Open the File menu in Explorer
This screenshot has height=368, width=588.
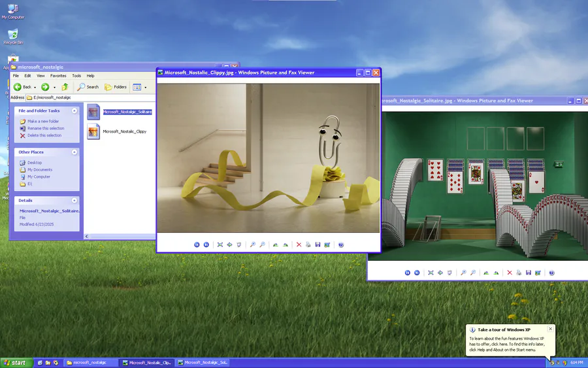(x=16, y=76)
